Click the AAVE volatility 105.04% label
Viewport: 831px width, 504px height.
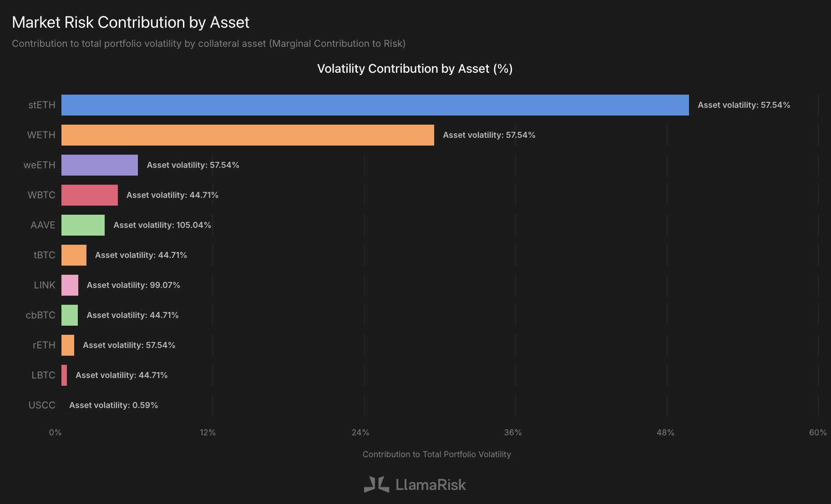click(162, 225)
